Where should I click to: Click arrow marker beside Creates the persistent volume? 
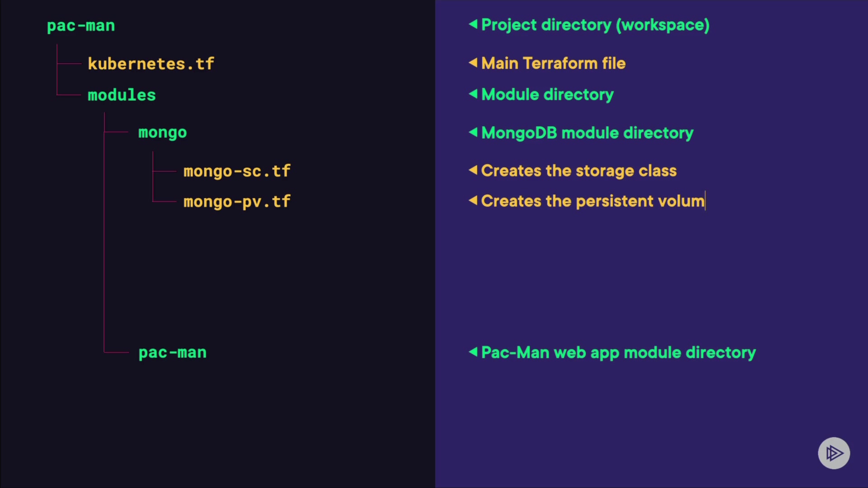[473, 200]
